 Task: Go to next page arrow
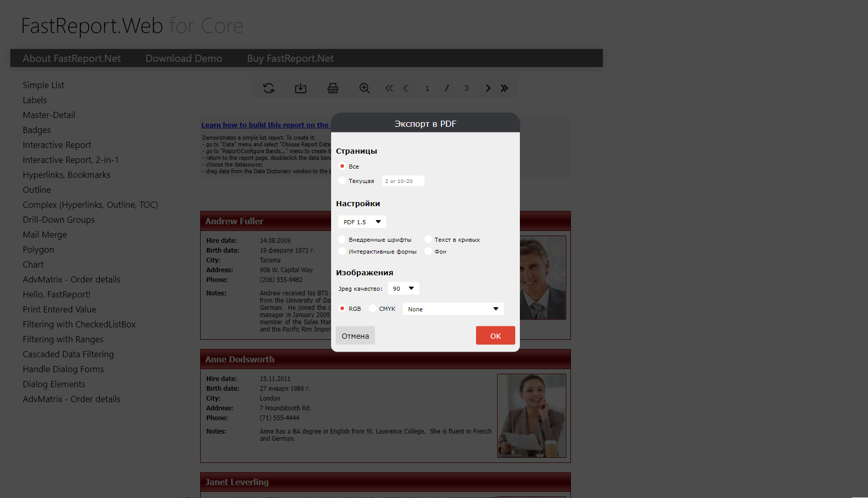[488, 88]
